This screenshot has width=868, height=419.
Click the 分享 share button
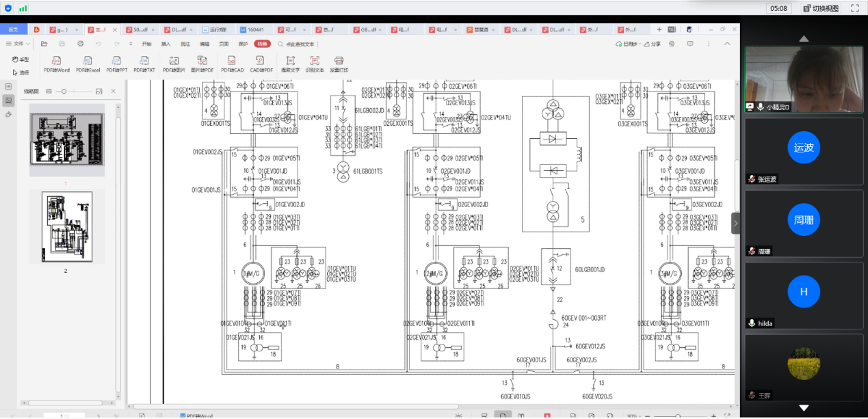(652, 44)
